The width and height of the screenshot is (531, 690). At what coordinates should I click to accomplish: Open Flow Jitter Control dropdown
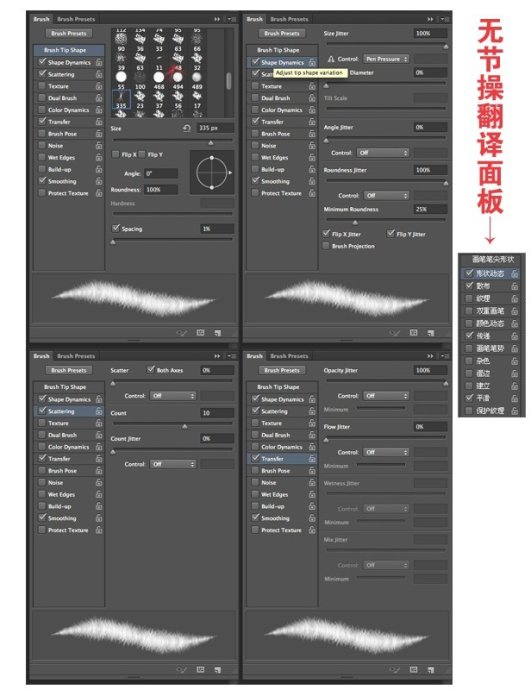(x=386, y=452)
